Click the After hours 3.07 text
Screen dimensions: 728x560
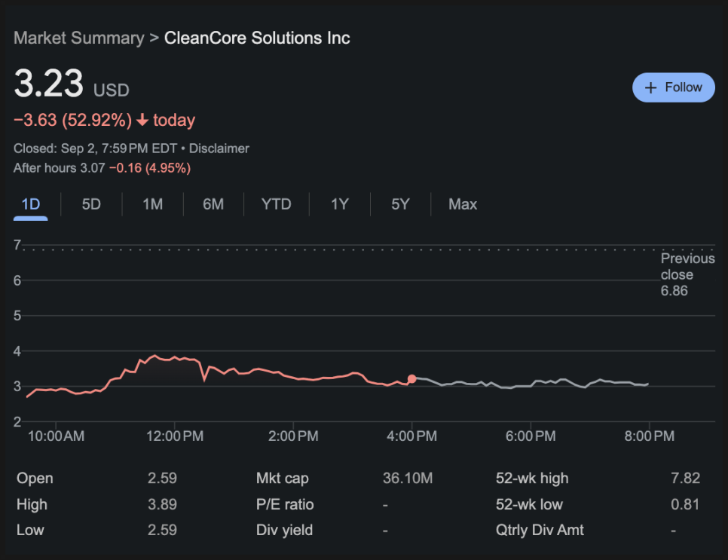60,168
